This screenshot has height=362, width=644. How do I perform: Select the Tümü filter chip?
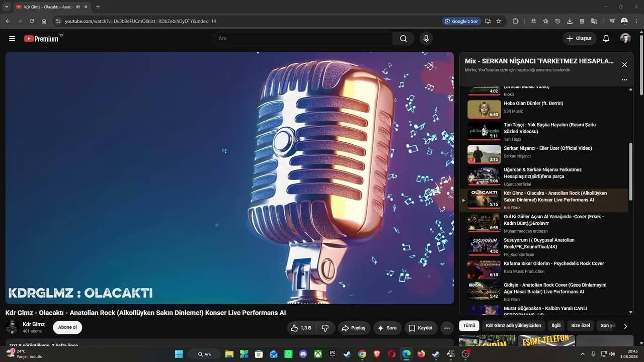click(469, 326)
